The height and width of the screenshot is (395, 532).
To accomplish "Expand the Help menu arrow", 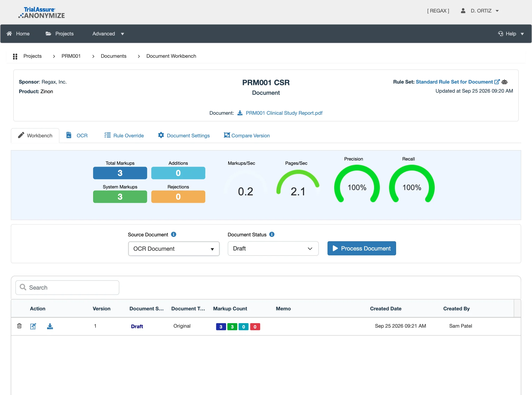I will click(522, 34).
